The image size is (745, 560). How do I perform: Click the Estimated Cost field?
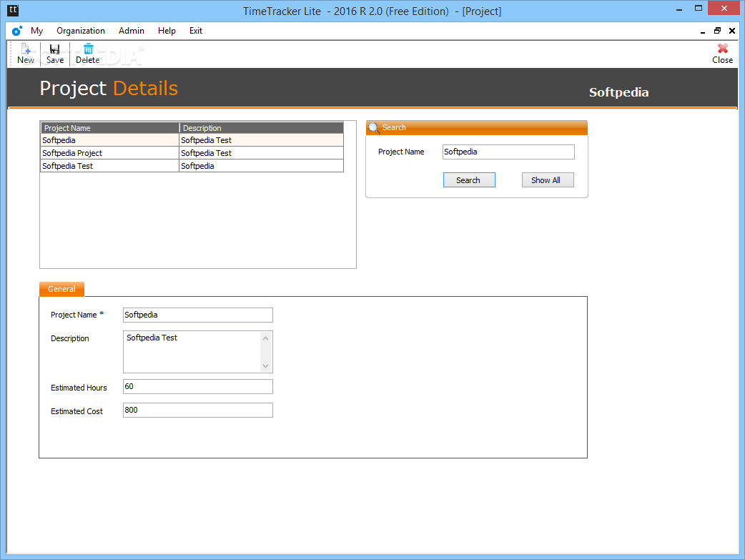click(197, 411)
